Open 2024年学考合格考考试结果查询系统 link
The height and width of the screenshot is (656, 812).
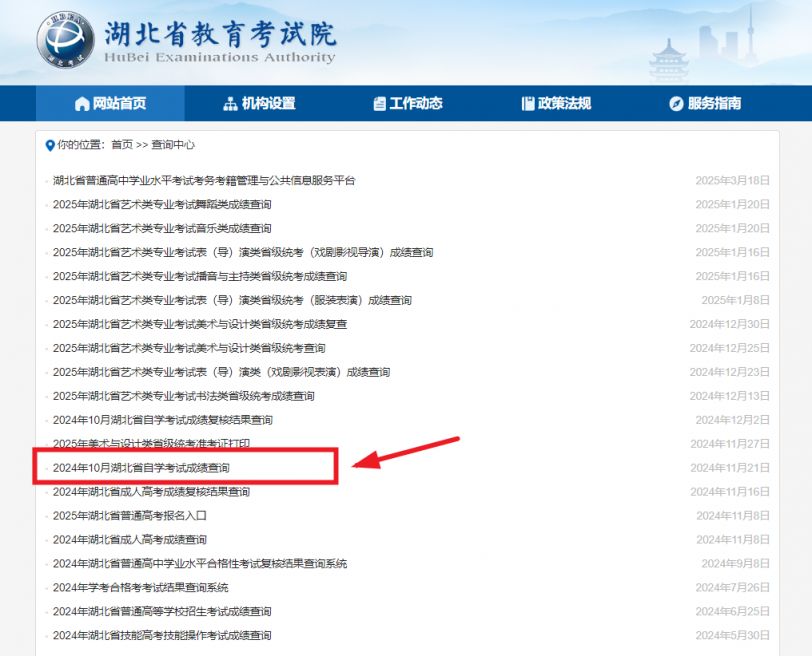[x=140, y=588]
